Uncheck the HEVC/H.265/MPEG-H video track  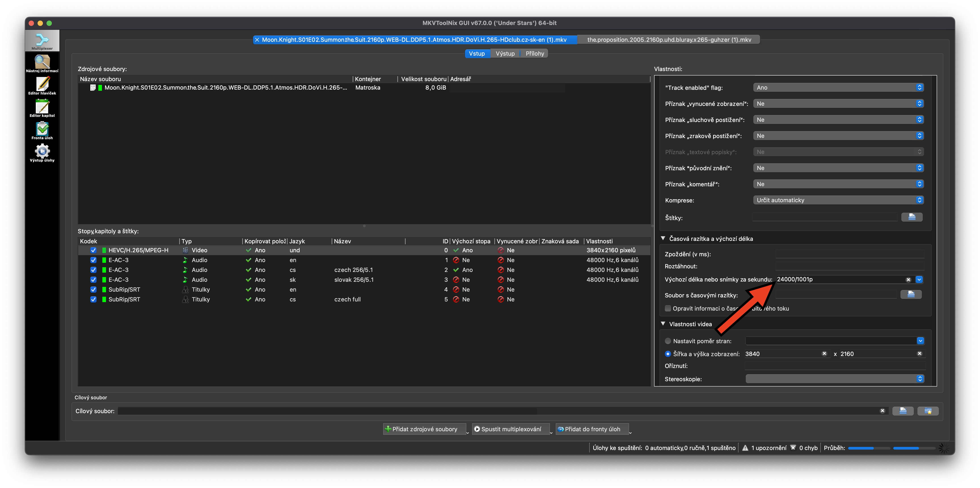pyautogui.click(x=93, y=250)
